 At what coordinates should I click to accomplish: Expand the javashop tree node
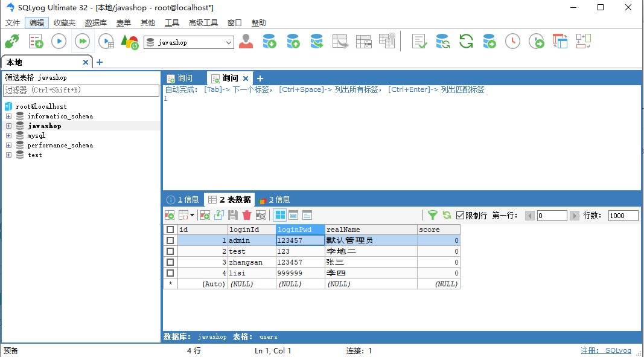point(8,126)
